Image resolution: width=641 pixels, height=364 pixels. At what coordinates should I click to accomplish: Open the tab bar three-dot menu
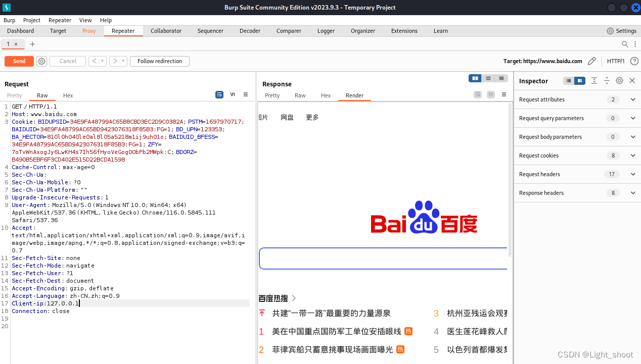tap(635, 44)
